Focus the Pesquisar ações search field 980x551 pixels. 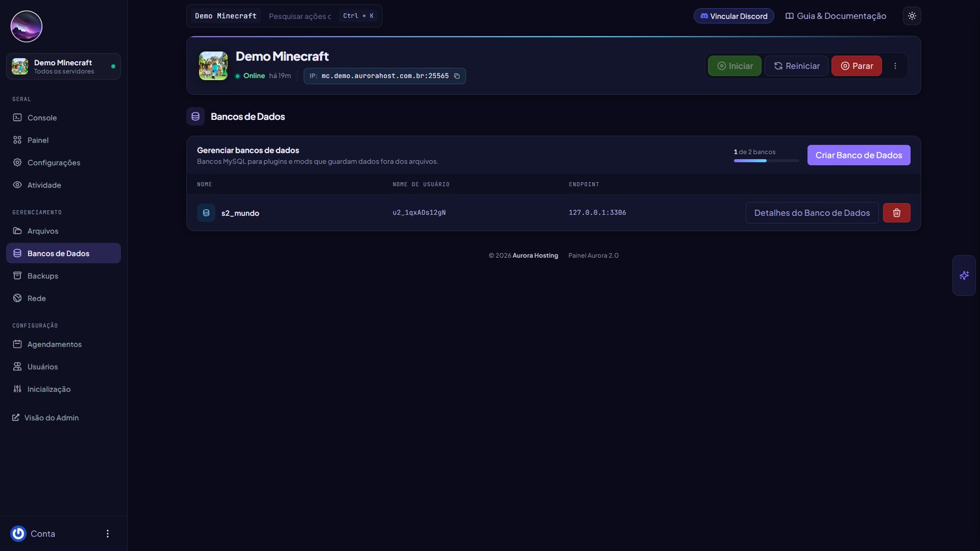300,16
